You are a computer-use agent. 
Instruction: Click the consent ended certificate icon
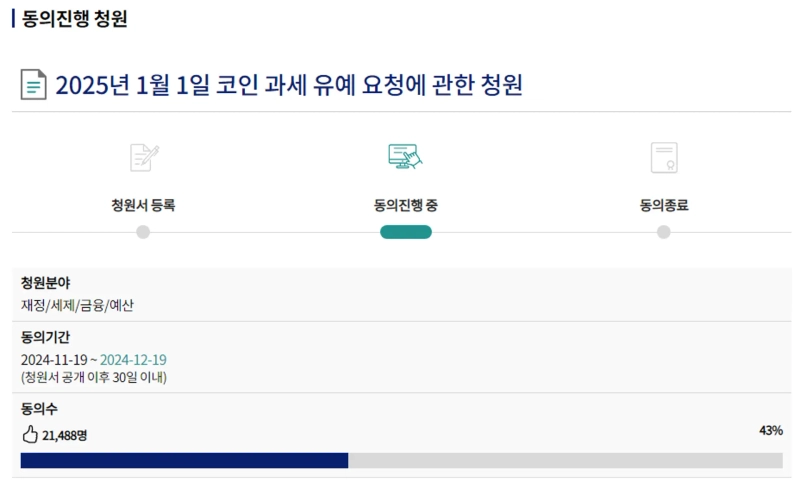click(664, 157)
